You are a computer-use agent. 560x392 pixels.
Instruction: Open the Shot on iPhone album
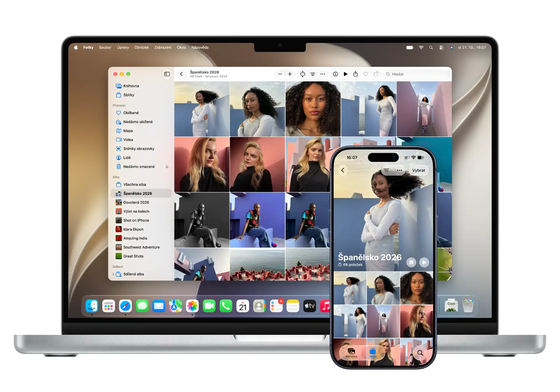click(x=141, y=220)
